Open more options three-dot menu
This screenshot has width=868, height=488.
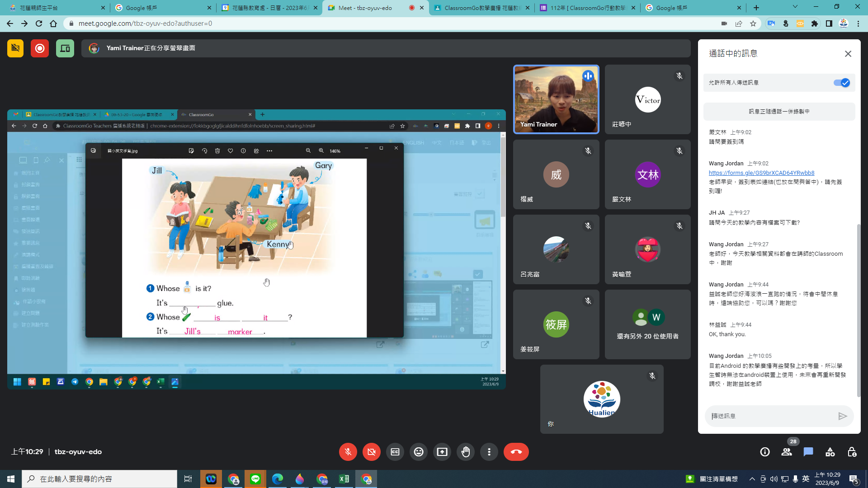click(489, 452)
